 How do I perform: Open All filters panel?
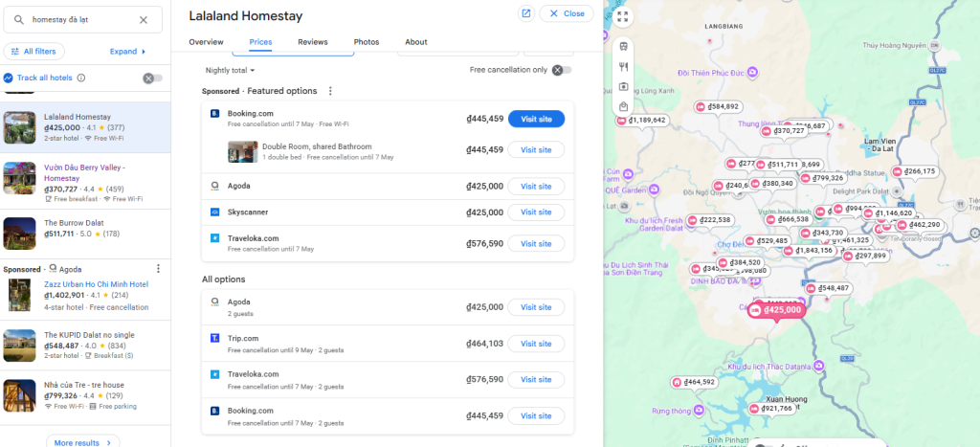click(x=33, y=52)
